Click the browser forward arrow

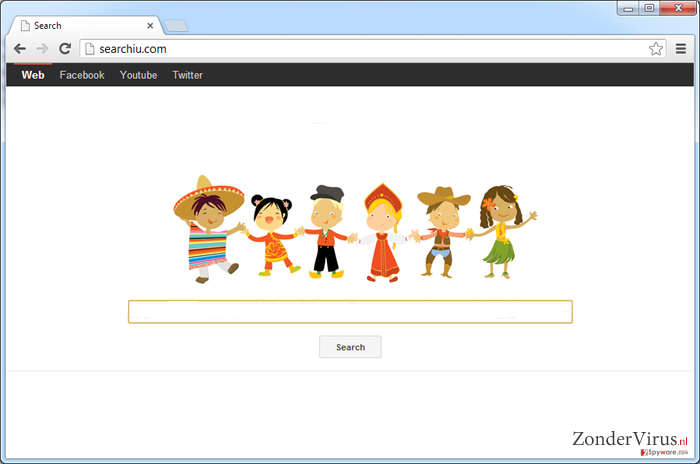point(42,49)
